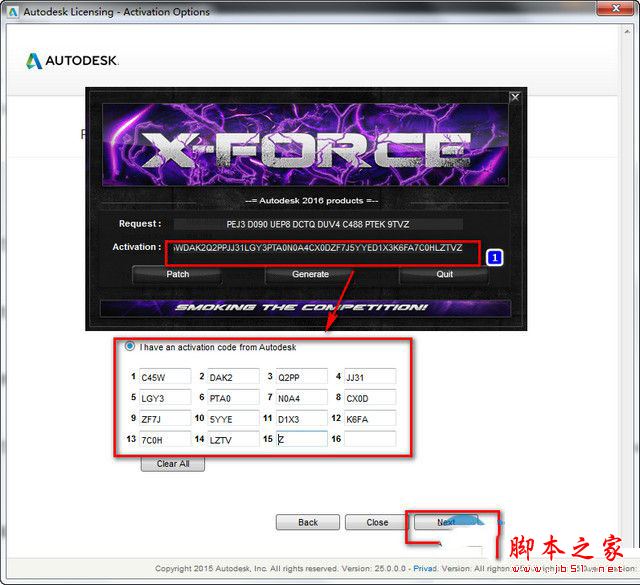
Task: Click the Next button
Action: [446, 522]
